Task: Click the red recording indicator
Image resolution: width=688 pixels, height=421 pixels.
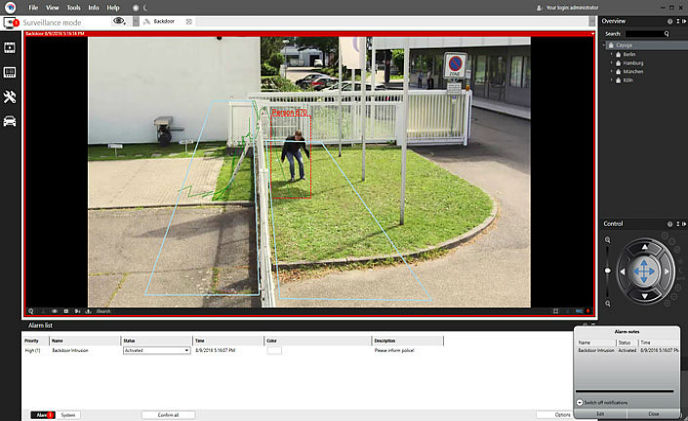Action: point(588,311)
